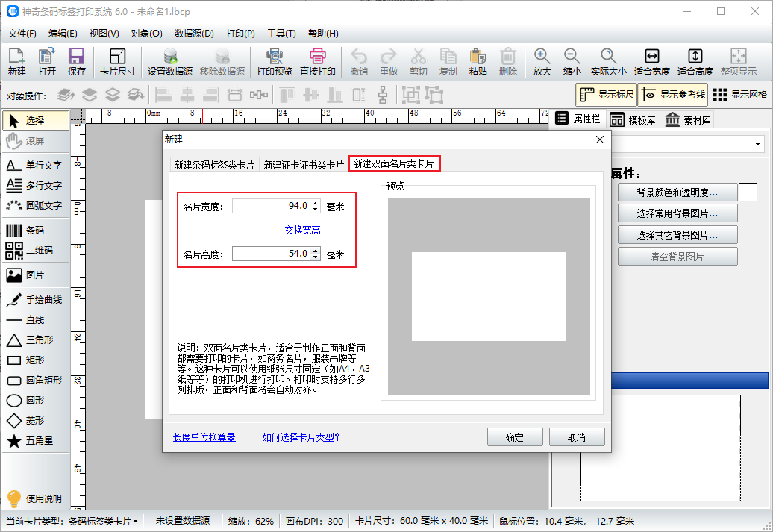Image resolution: width=773 pixels, height=532 pixels.
Task: Open the 数据源(D) menu
Action: 194,34
